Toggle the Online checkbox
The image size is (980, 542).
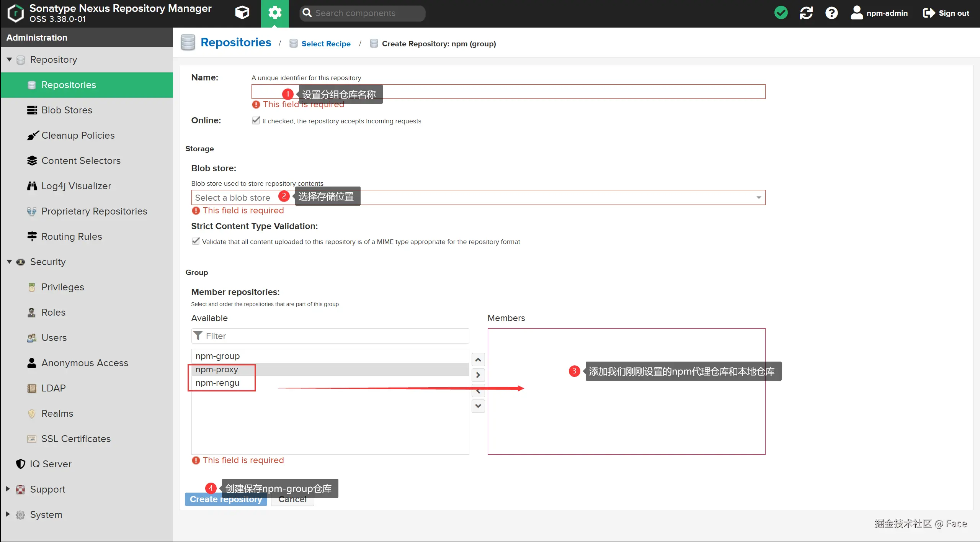click(x=256, y=121)
